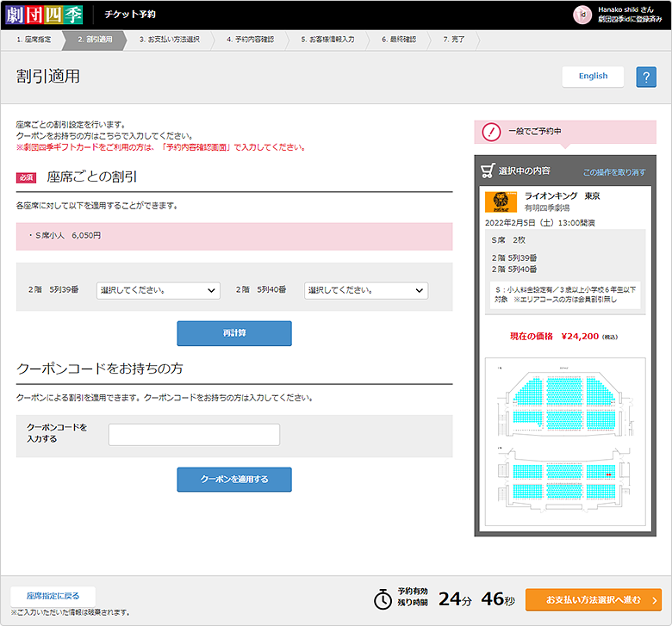Click the Shiki Theatre Company logo
This screenshot has width=672, height=626.
coord(44,15)
